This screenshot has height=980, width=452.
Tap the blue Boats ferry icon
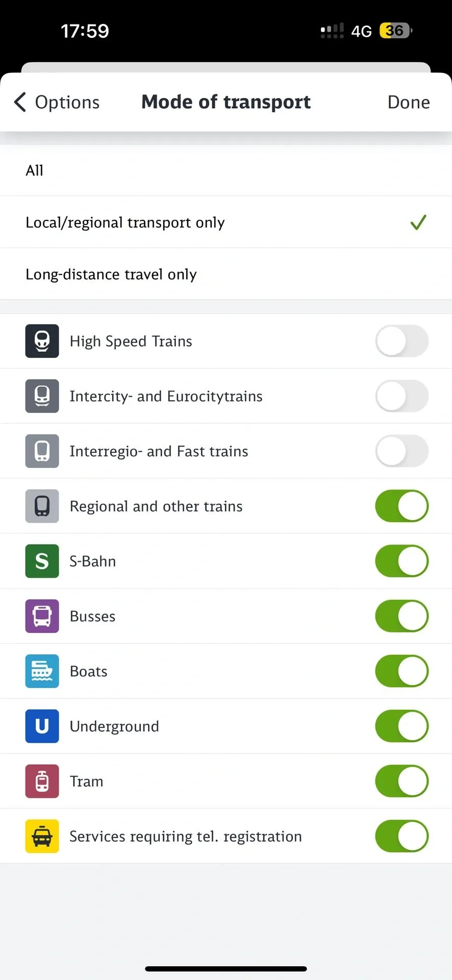click(42, 671)
